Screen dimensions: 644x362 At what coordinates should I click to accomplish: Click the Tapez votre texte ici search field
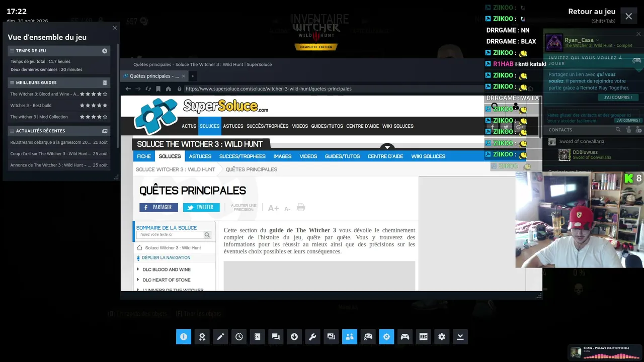170,235
